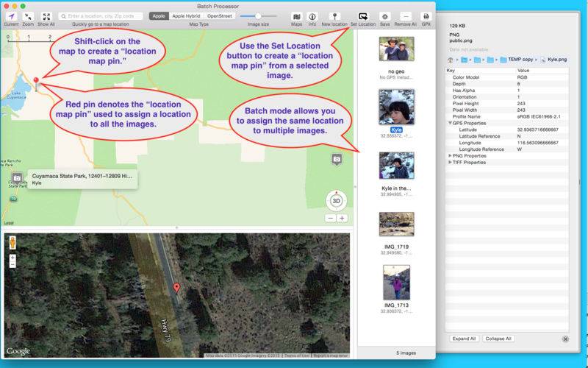Select the Pixel Height row
The width and height of the screenshot is (588, 368).
pyautogui.click(x=507, y=104)
